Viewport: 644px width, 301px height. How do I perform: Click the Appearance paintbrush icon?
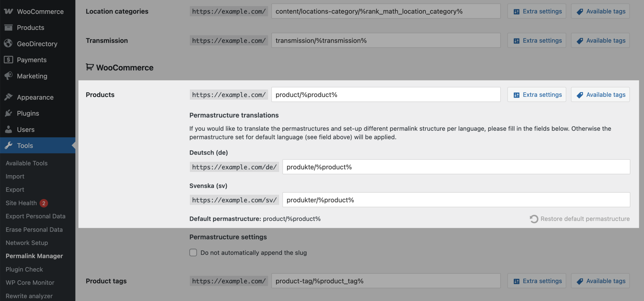8,97
